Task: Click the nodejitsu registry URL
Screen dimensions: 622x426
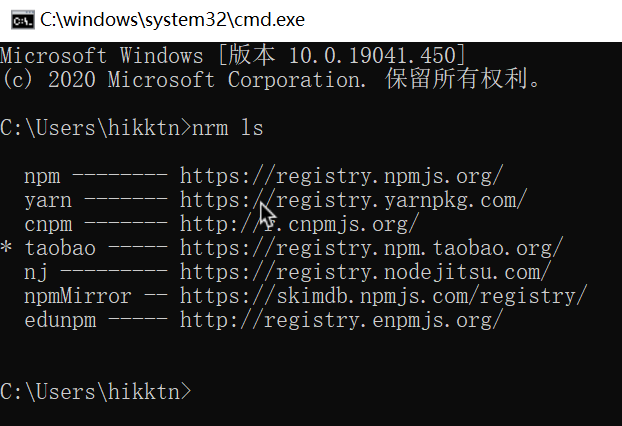Action: pos(365,272)
